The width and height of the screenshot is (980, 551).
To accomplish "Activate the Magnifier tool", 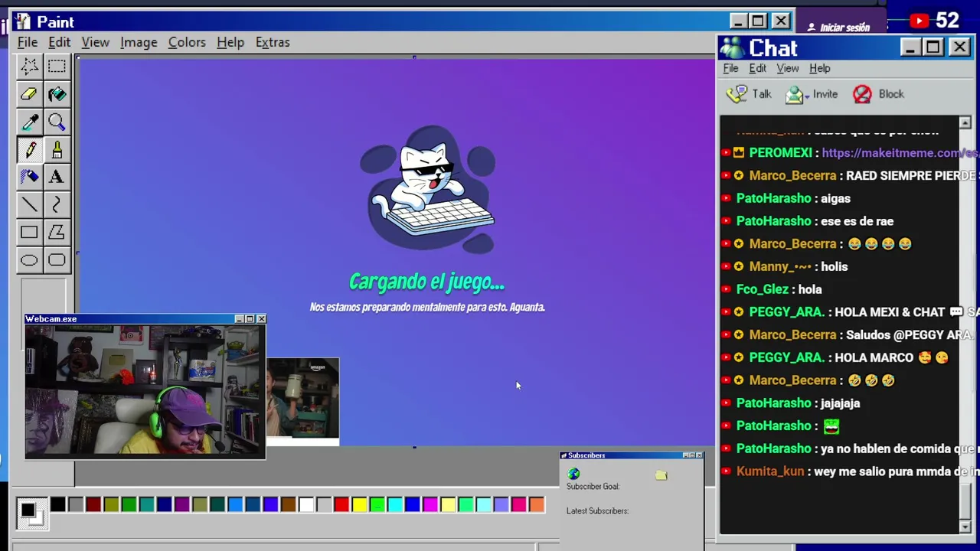I will point(57,122).
